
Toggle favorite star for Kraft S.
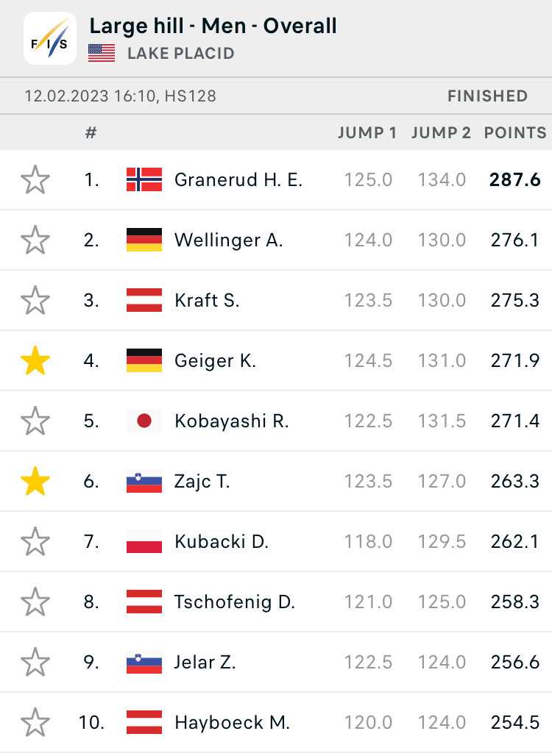point(35,300)
